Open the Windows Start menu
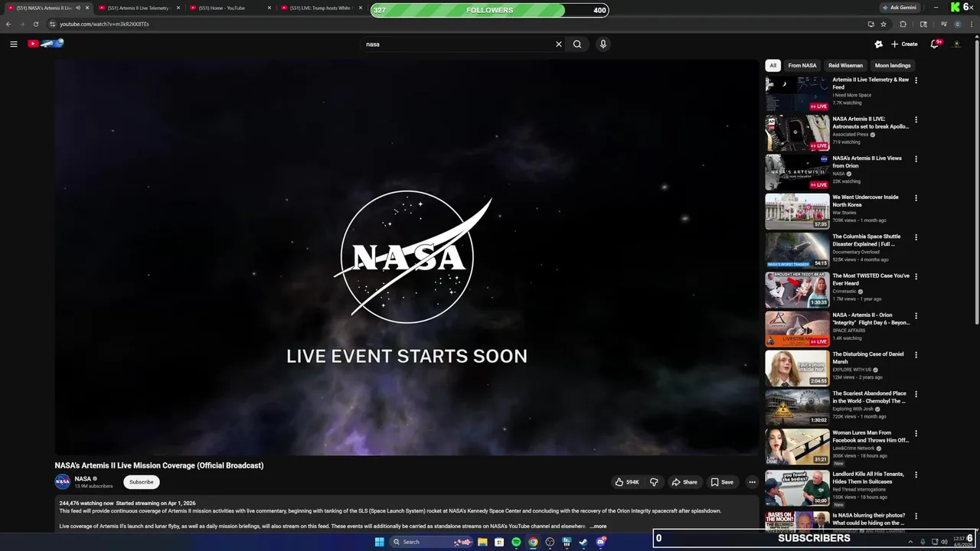 pos(379,542)
